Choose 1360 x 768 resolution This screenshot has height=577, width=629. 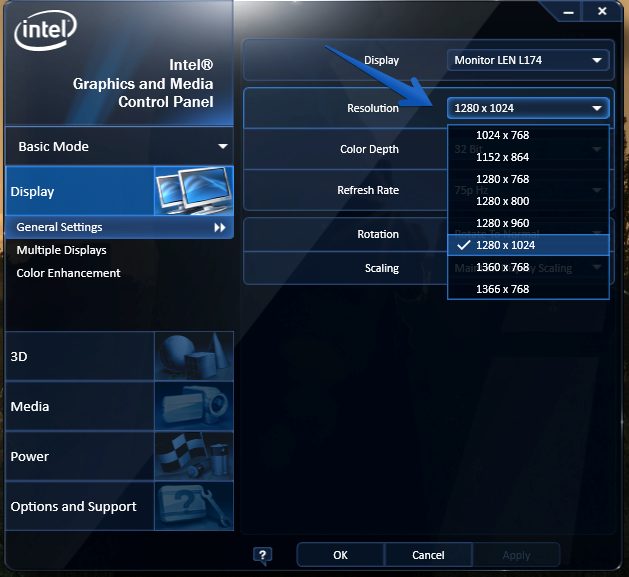click(528, 267)
